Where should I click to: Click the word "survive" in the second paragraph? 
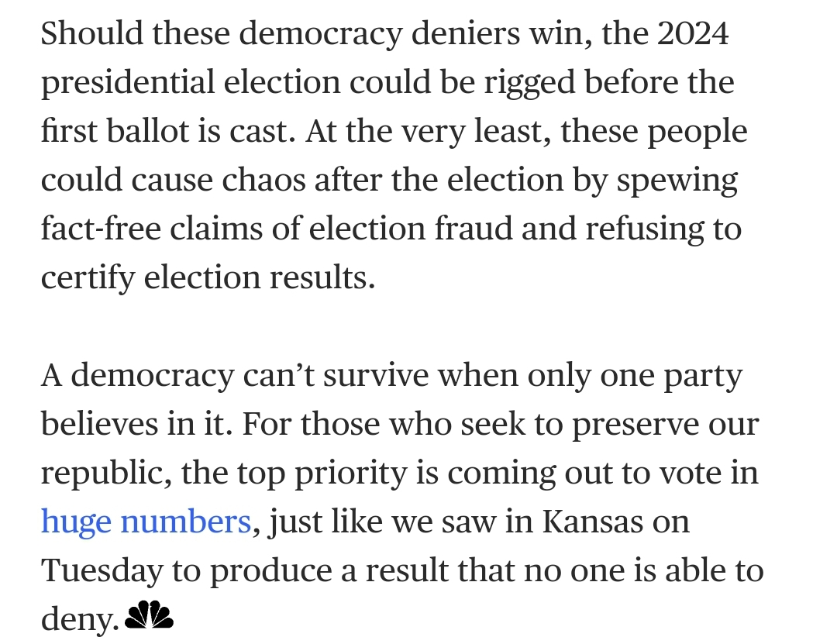(x=376, y=375)
